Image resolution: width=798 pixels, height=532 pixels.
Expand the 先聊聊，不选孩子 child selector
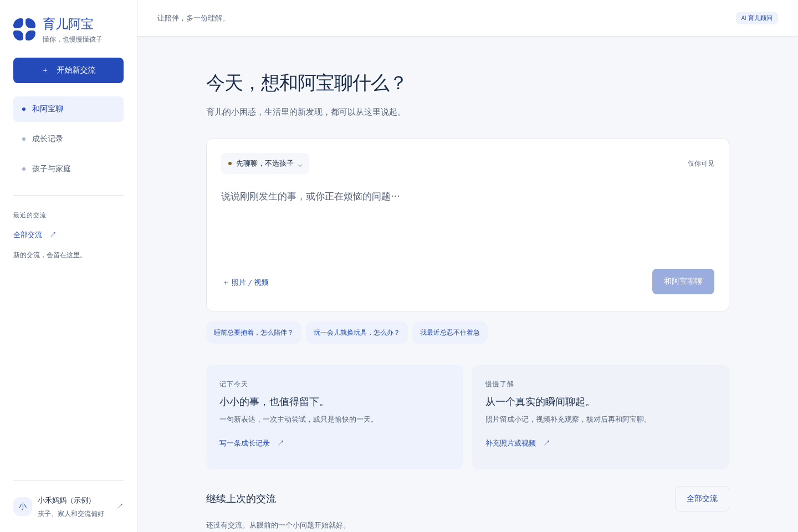[265, 163]
